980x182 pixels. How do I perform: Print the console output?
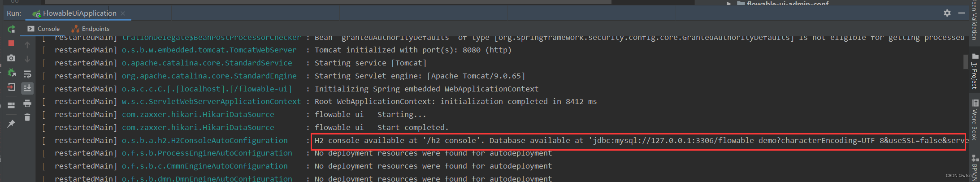point(27,103)
